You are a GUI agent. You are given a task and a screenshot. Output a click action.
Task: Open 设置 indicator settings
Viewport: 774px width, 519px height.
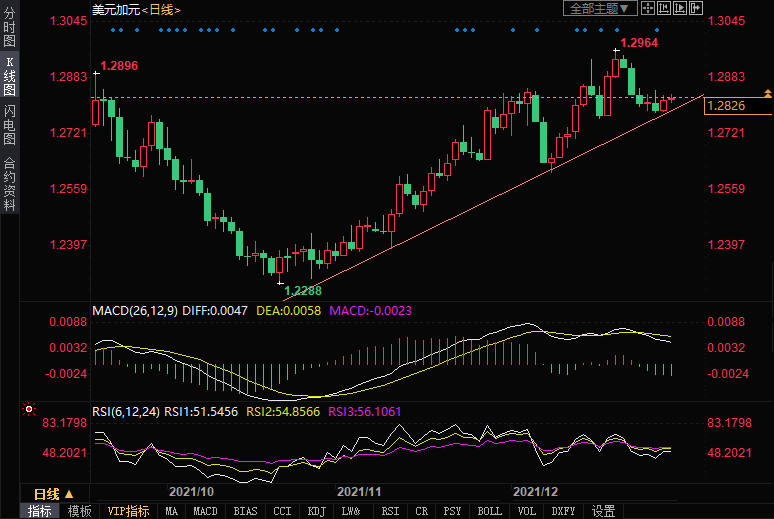pos(603,511)
